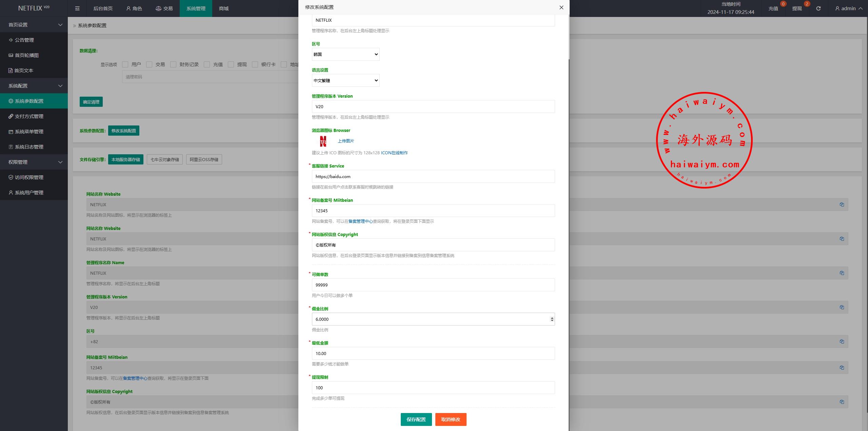This screenshot has width=868, height=431.
Task: Open the 交易 top navigation item
Action: pos(164,8)
